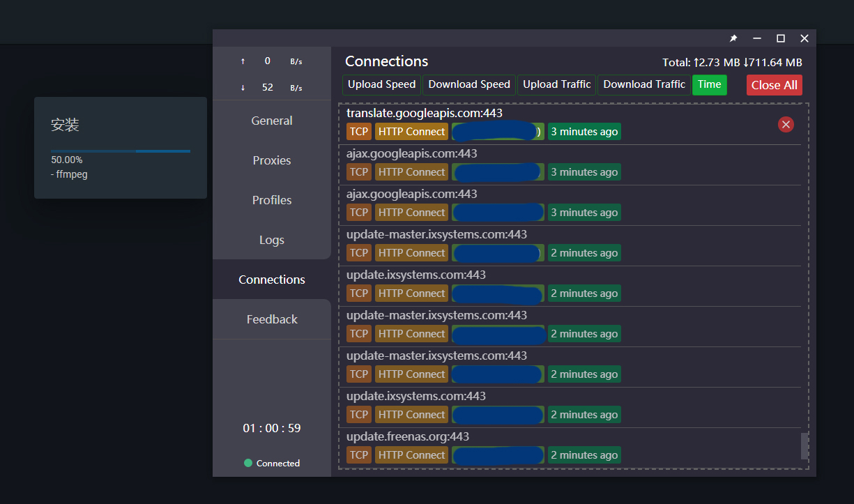The width and height of the screenshot is (854, 504).
Task: Pin the Clash window on top
Action: pos(733,38)
